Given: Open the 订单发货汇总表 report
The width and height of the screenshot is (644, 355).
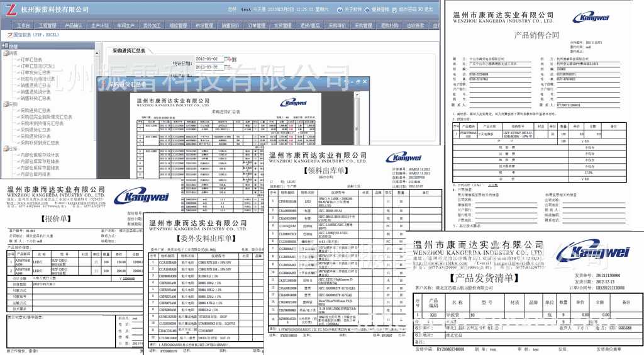Looking at the screenshot, I should click(35, 72).
